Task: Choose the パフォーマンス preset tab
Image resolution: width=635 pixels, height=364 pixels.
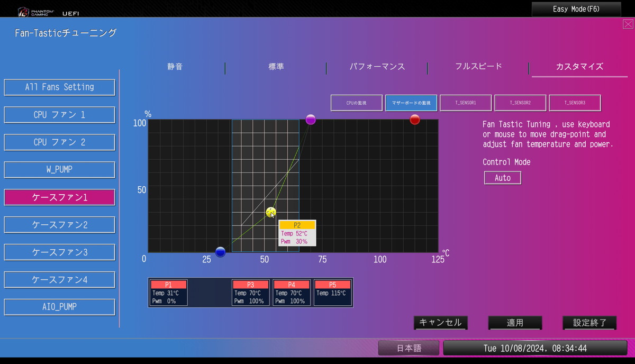Action: coord(377,67)
